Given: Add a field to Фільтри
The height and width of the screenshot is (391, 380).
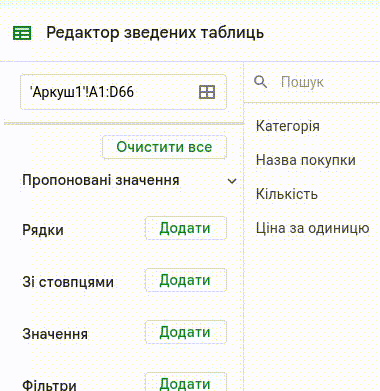Looking at the screenshot, I should [x=186, y=382].
